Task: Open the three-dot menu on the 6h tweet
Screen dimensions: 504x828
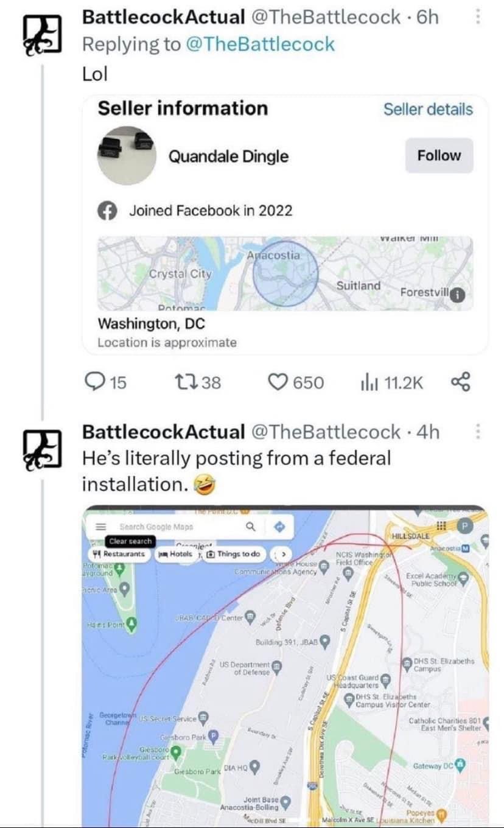Action: [x=478, y=17]
